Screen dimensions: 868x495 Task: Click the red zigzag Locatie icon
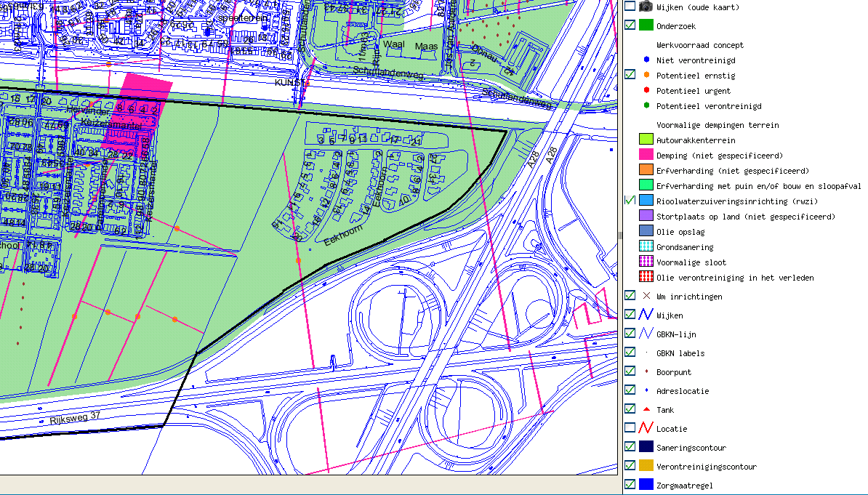[x=646, y=429]
